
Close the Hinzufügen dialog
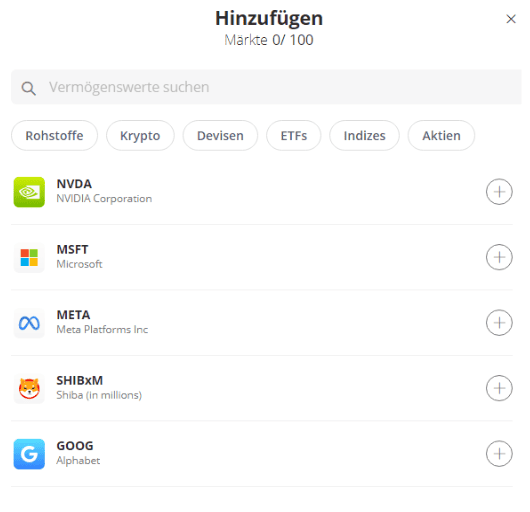pos(511,19)
